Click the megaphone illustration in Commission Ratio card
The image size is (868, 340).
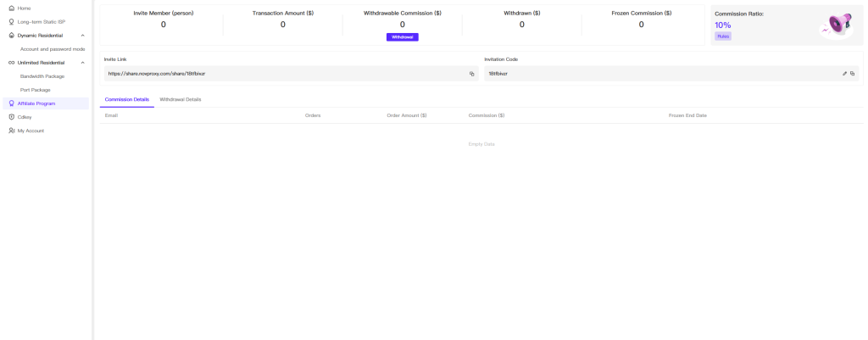click(835, 25)
